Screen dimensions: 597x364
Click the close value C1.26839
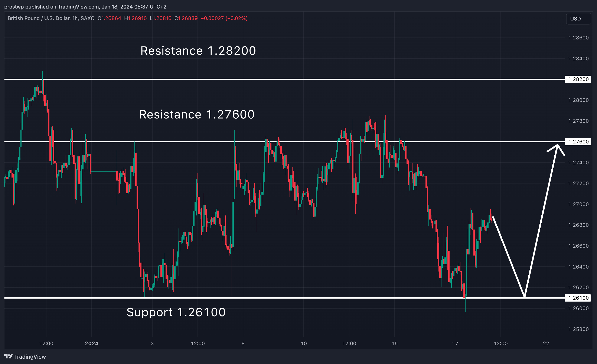click(x=186, y=18)
